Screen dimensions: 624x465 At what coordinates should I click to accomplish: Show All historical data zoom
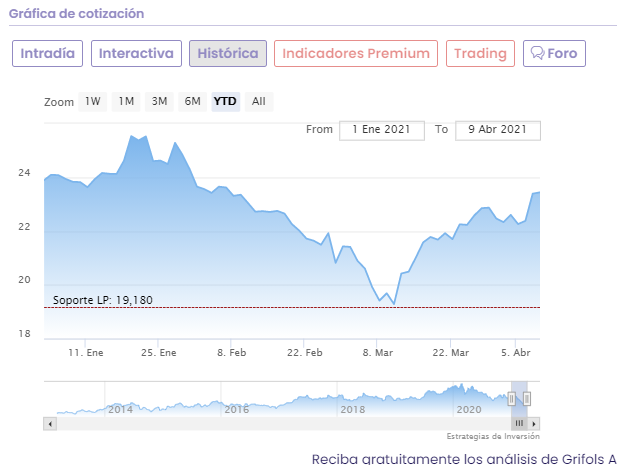point(259,101)
